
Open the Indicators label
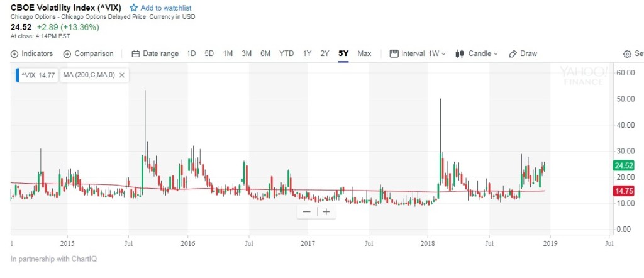point(37,53)
